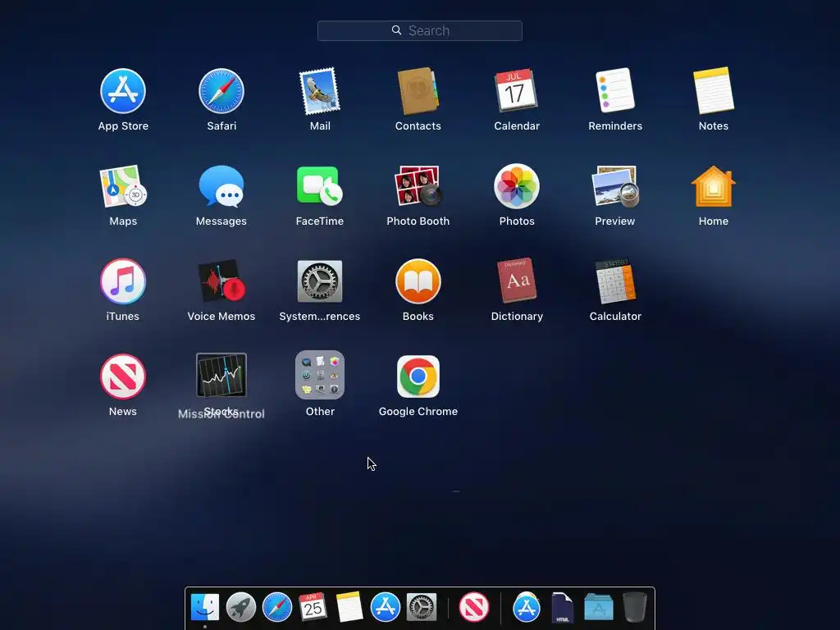Screen dimensions: 840x630
Task: Launch the Books app
Action: click(x=418, y=281)
